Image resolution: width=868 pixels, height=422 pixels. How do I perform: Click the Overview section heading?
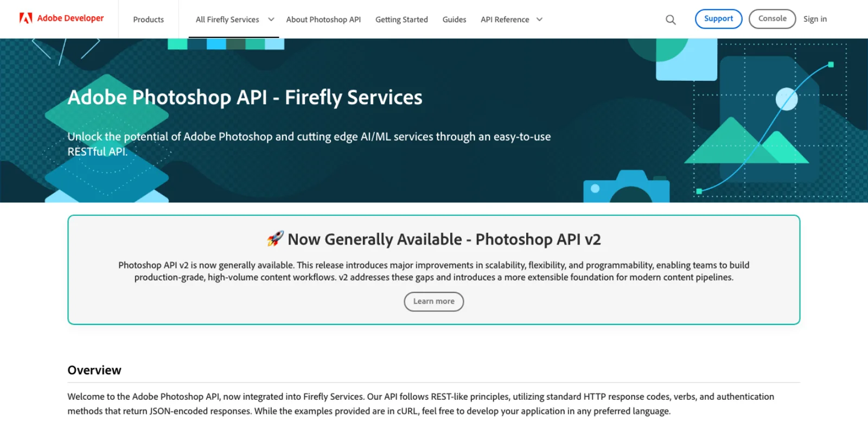pos(94,370)
